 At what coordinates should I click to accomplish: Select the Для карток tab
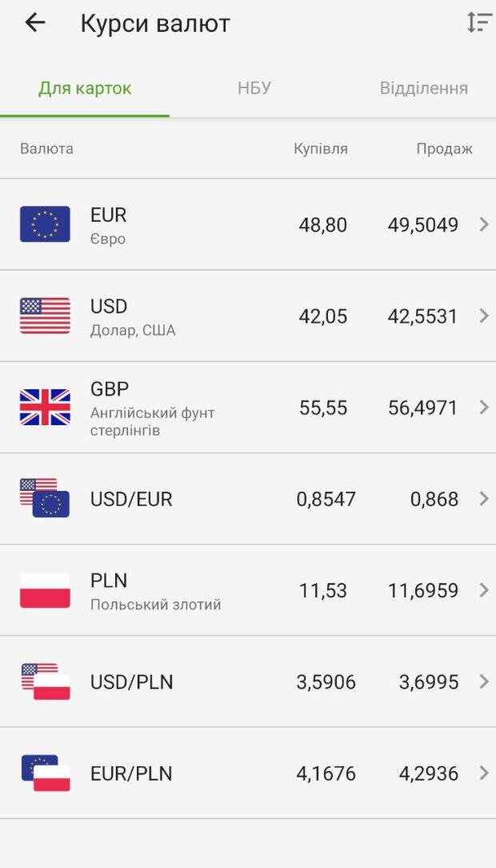tap(85, 88)
